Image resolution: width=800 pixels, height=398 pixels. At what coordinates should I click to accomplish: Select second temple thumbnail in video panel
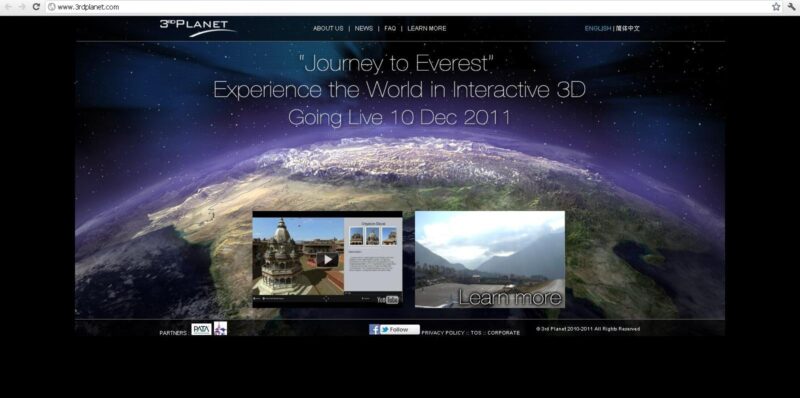click(x=373, y=236)
